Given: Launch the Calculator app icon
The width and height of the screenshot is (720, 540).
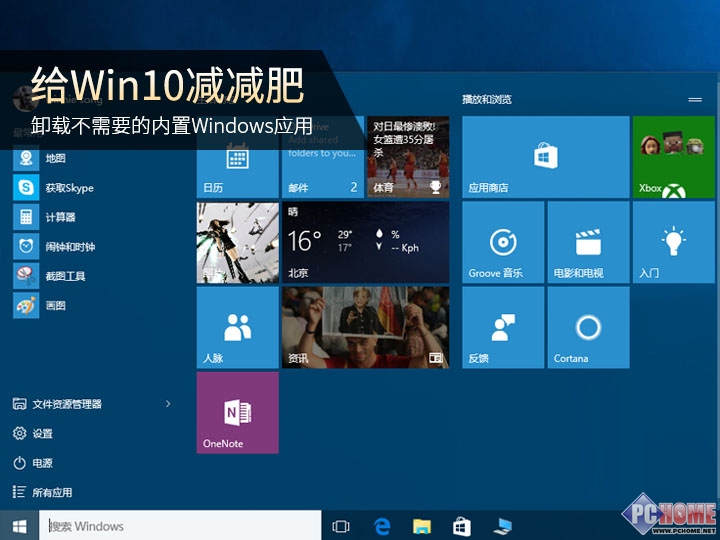Looking at the screenshot, I should [x=26, y=217].
